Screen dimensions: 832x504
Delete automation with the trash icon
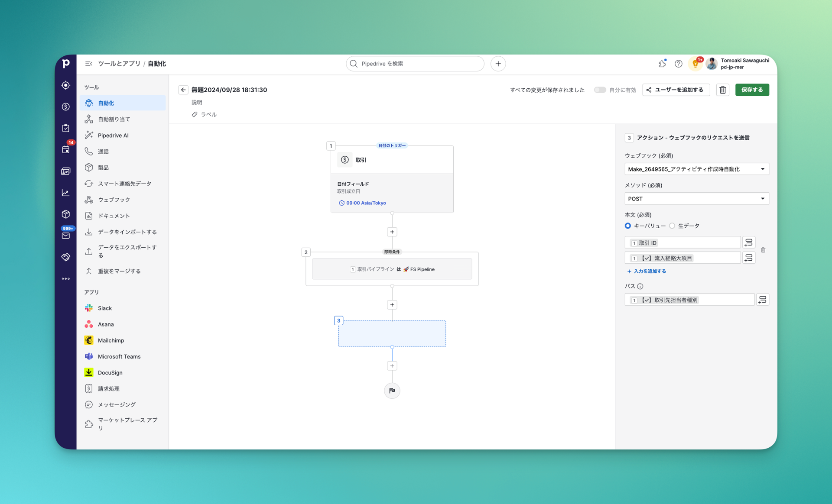point(722,90)
